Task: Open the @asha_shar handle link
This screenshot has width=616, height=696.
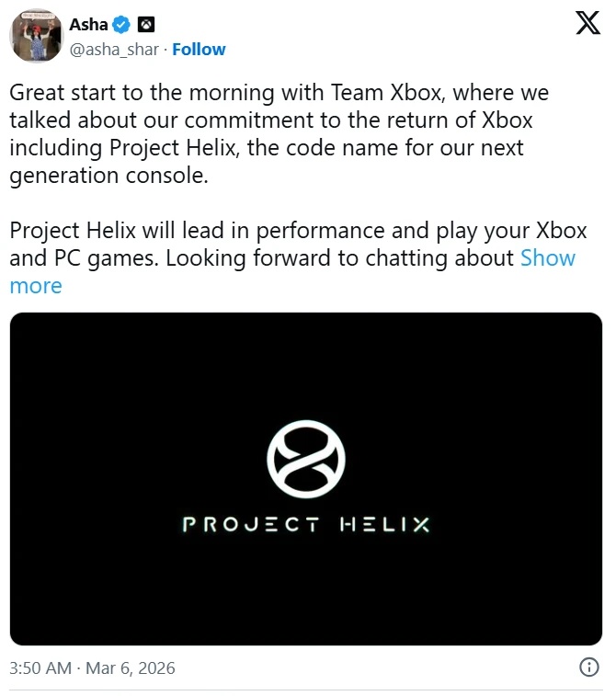Action: pyautogui.click(x=115, y=49)
